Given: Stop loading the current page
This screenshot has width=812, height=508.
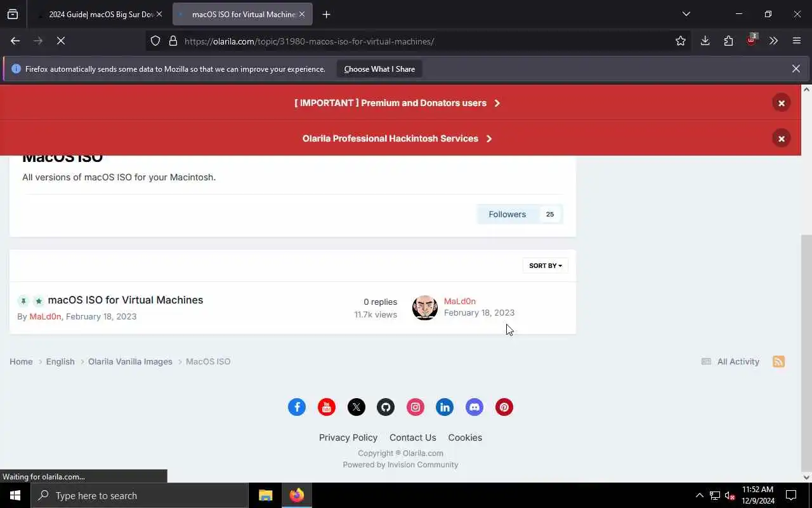Looking at the screenshot, I should click(61, 41).
